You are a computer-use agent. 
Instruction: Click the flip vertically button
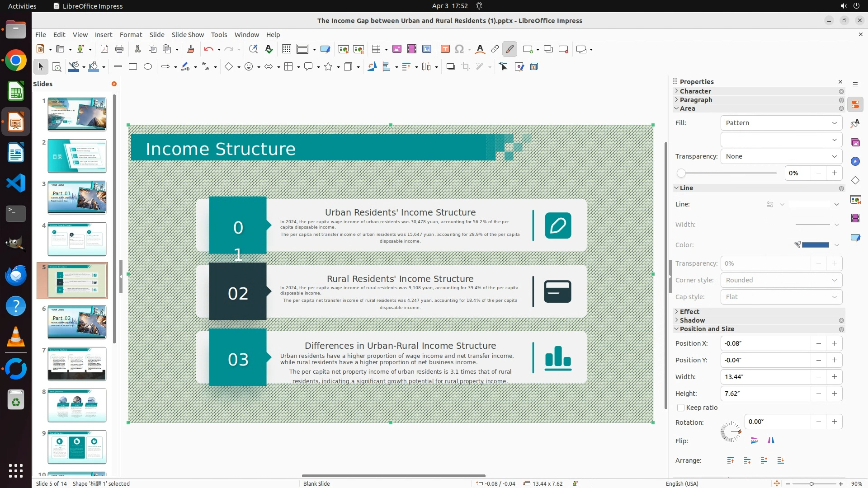click(x=755, y=441)
